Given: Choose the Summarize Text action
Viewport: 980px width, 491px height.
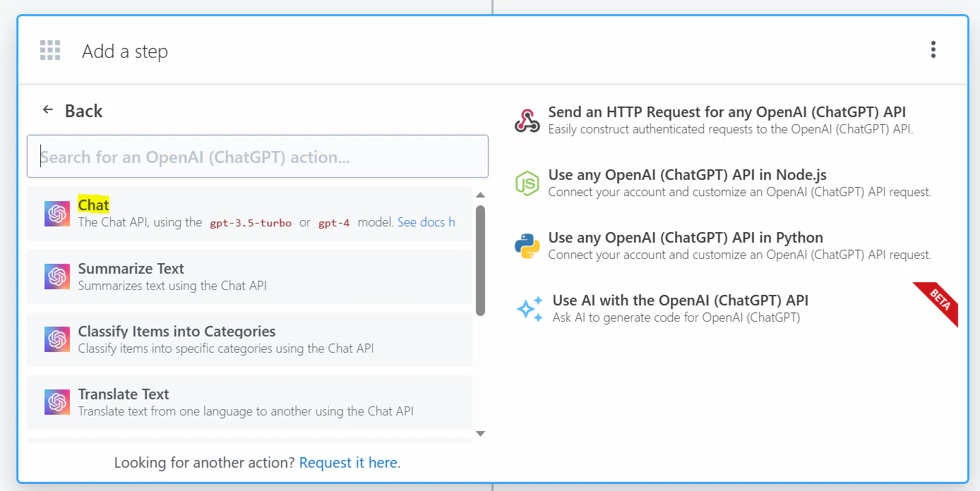Looking at the screenshot, I should [250, 277].
